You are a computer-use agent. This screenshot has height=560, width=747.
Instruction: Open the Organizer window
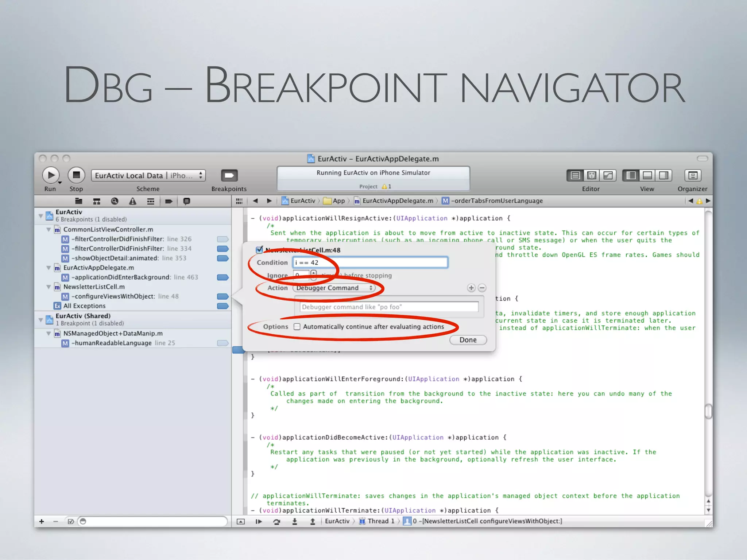tap(693, 175)
